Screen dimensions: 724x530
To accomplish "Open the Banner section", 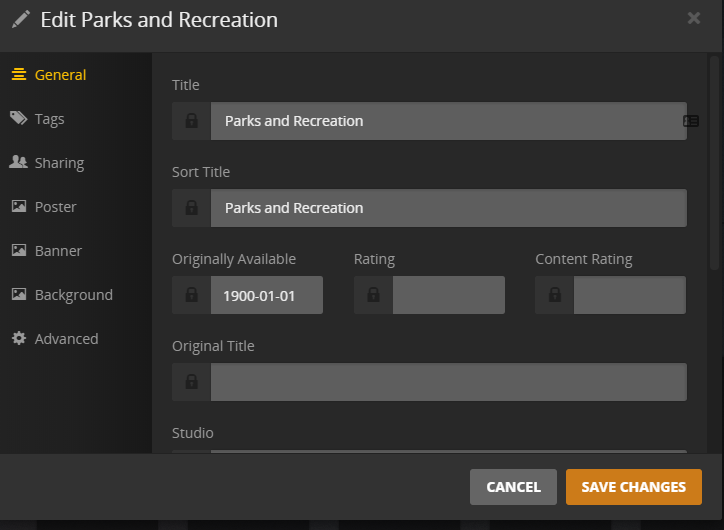I will (x=58, y=251).
